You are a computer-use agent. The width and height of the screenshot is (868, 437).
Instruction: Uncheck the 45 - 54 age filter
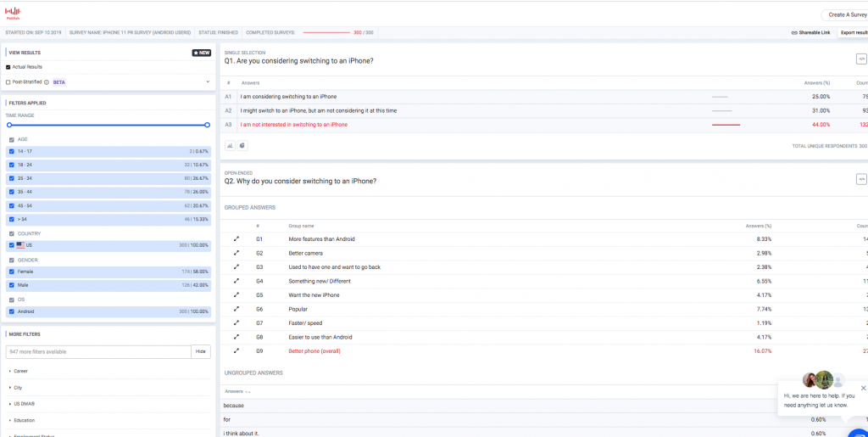[x=12, y=205]
